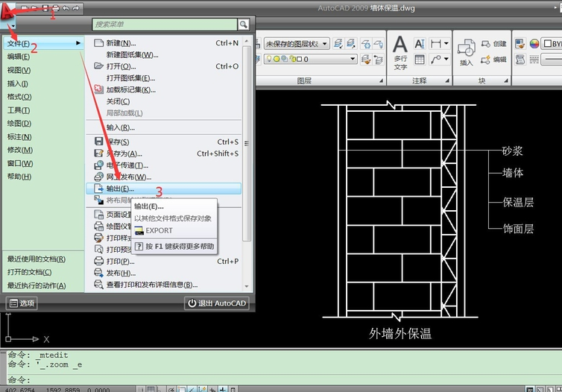The width and height of the screenshot is (562, 392).
Task: Click the 插入 block insert tool
Action: [x=467, y=53]
